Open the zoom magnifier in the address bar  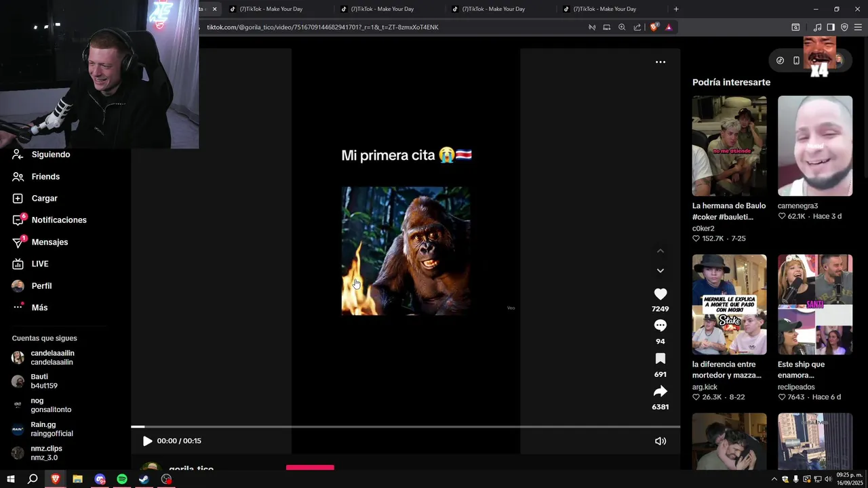[622, 27]
